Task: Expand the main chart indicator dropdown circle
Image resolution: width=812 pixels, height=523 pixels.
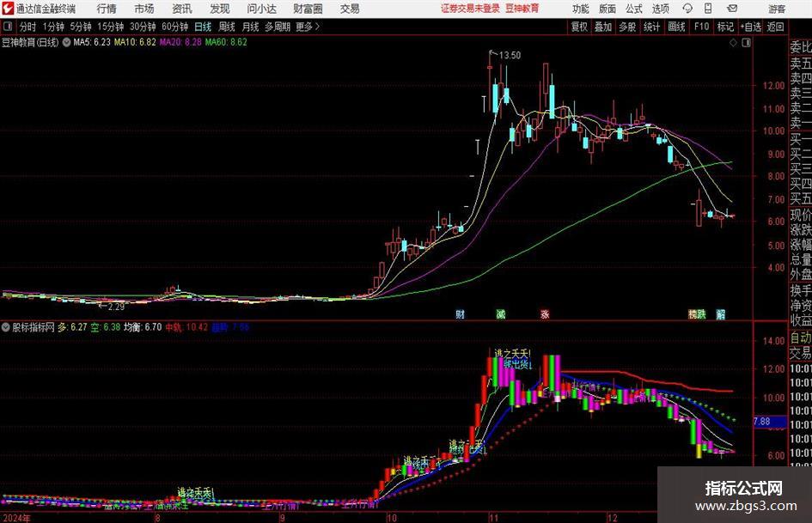Action: point(66,42)
